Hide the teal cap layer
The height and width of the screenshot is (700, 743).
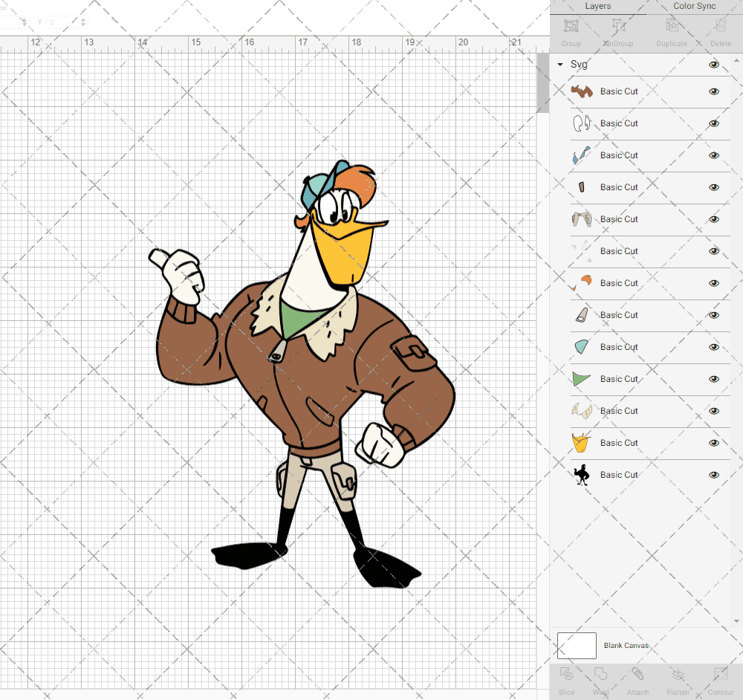tap(714, 347)
